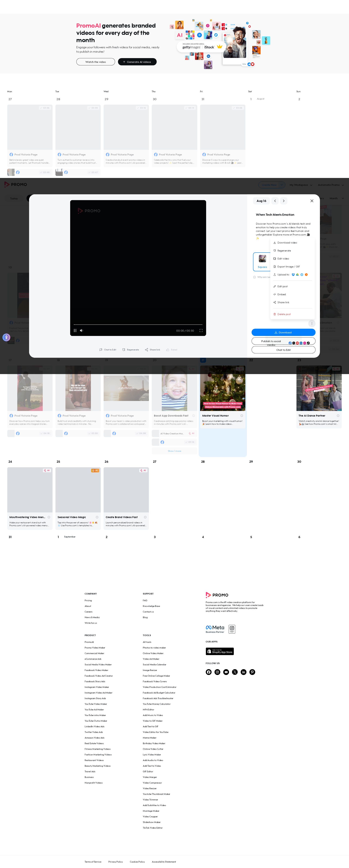The height and width of the screenshot is (868, 349).
Task: Click Chat to Edit below the video
Action: (x=108, y=350)
